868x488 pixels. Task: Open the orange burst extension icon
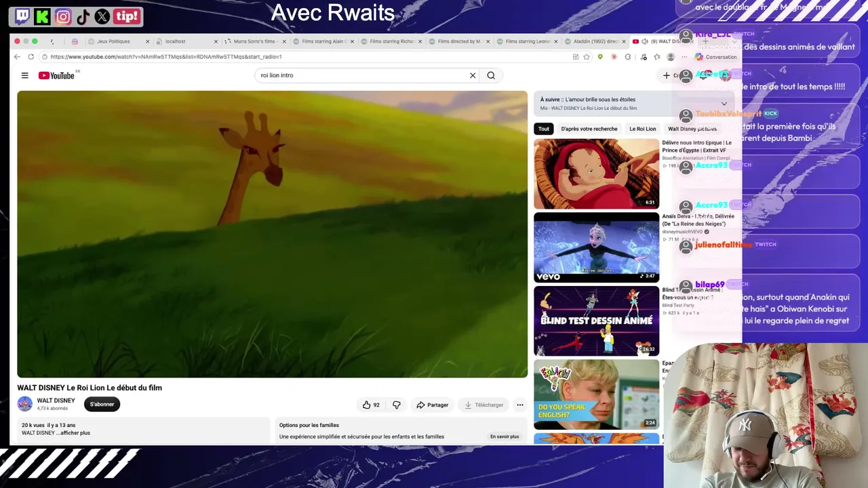coord(614,57)
